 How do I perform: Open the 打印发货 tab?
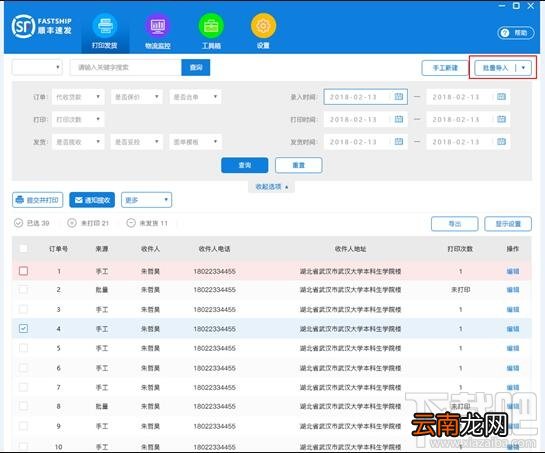[105, 32]
